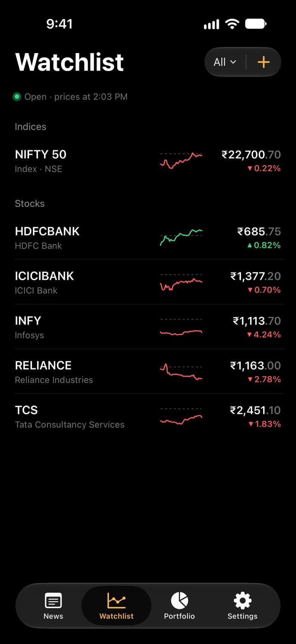Screen dimensions: 296x644
Task: Open the NIFTY 50 index row
Action: (148, 161)
